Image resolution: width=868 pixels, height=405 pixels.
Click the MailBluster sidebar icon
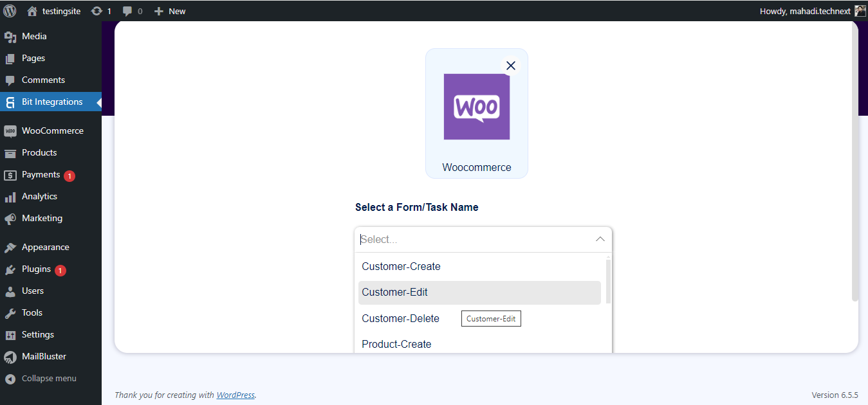pos(10,357)
